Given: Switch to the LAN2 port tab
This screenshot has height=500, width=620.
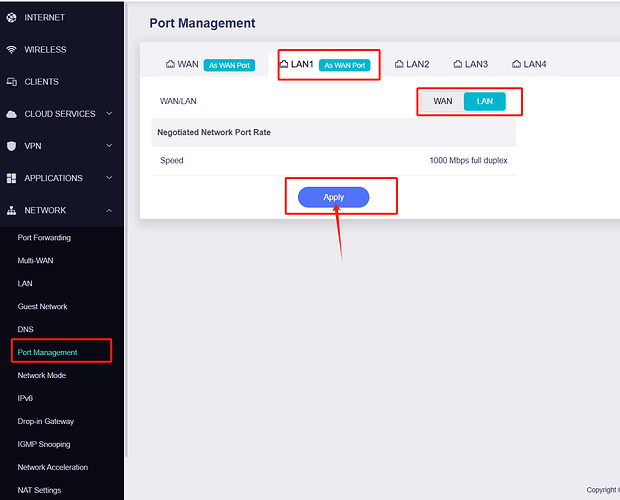Looking at the screenshot, I should [x=411, y=64].
